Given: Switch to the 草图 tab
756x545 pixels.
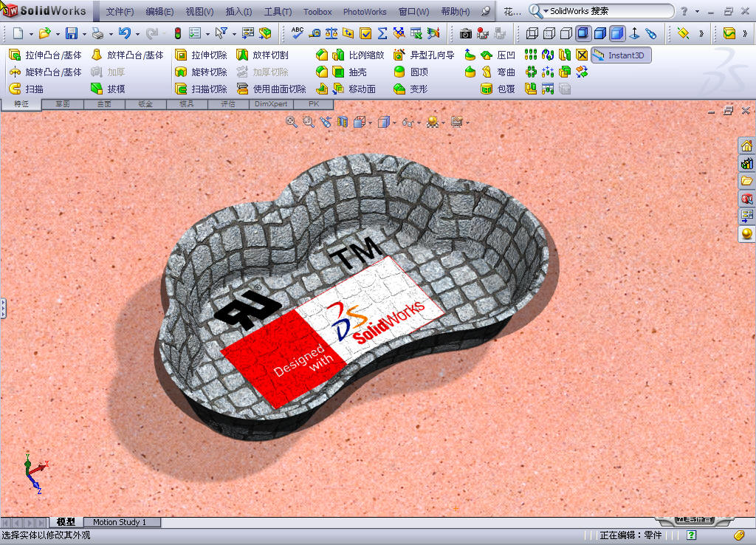Looking at the screenshot, I should (x=63, y=103).
